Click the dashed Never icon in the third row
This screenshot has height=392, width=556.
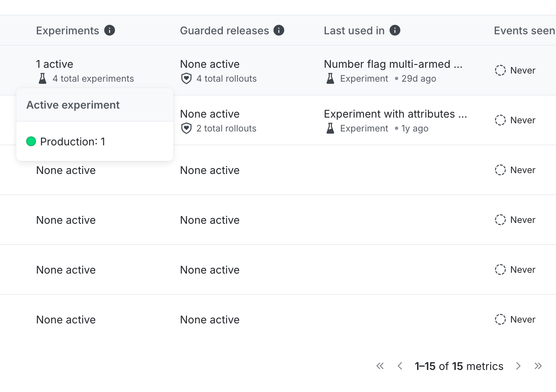[x=500, y=170]
